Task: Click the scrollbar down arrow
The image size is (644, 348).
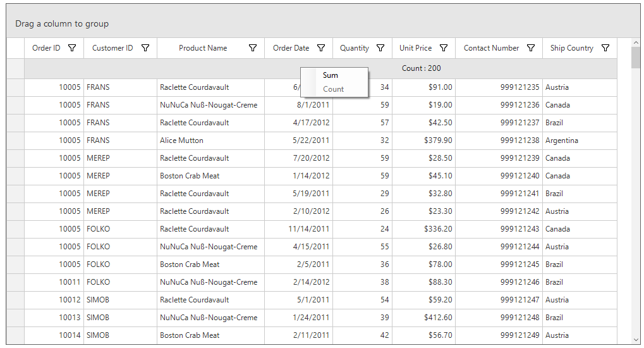Action: point(636,340)
